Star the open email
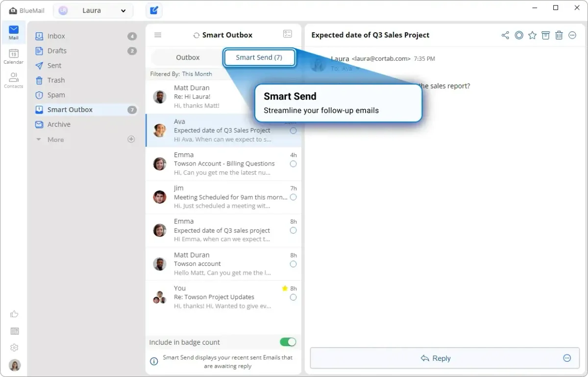588x377 pixels. pos(532,35)
